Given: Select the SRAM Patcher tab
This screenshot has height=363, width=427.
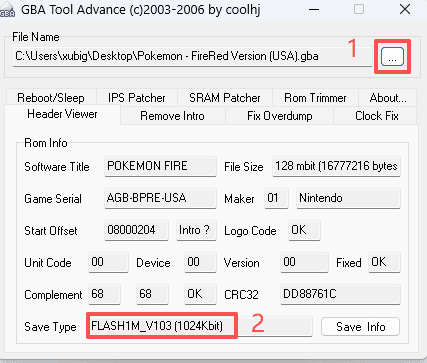Looking at the screenshot, I should click(x=225, y=98).
